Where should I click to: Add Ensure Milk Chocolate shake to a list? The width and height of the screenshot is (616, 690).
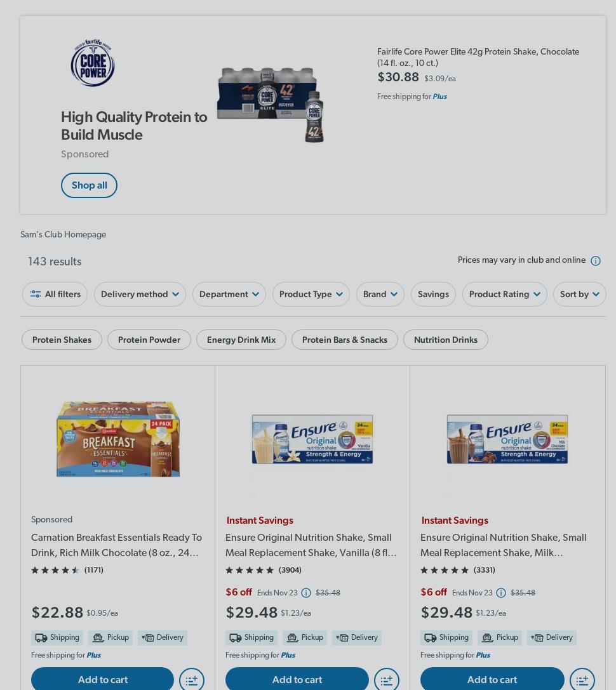coord(582,679)
